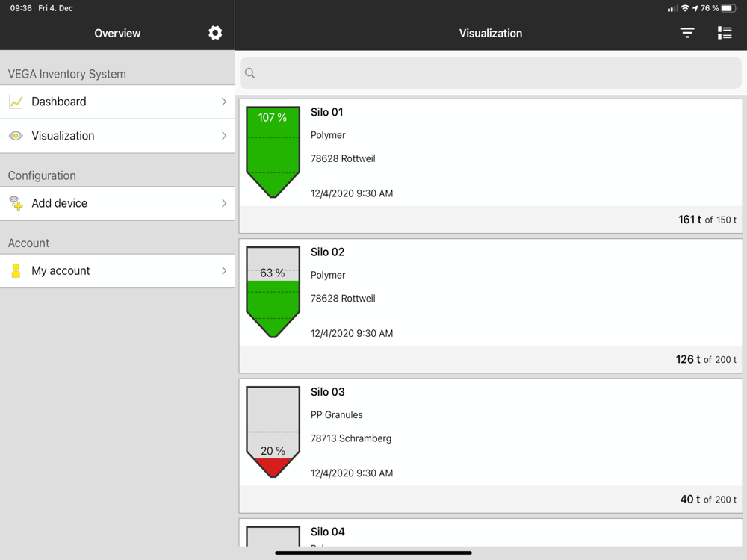The width and height of the screenshot is (747, 560).
Task: Open My account chevron arrow
Action: [x=224, y=271]
